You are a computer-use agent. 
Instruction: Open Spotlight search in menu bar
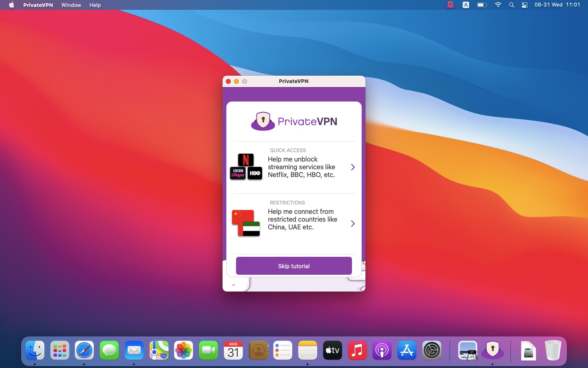pyautogui.click(x=511, y=5)
